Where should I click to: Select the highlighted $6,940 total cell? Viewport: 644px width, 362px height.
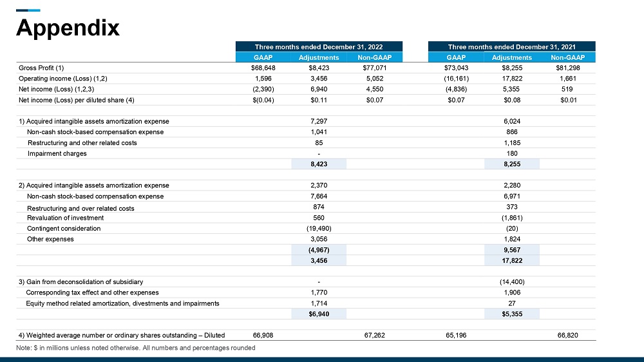point(319,314)
